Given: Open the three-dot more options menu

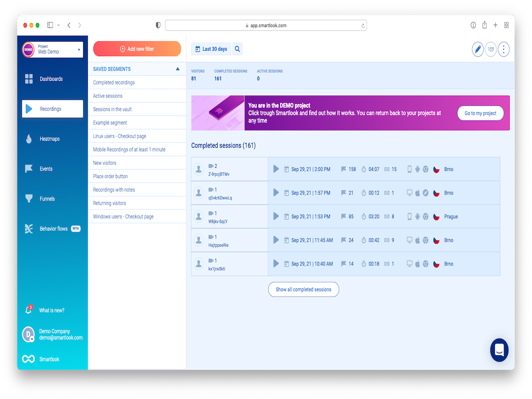Looking at the screenshot, I should 503,49.
